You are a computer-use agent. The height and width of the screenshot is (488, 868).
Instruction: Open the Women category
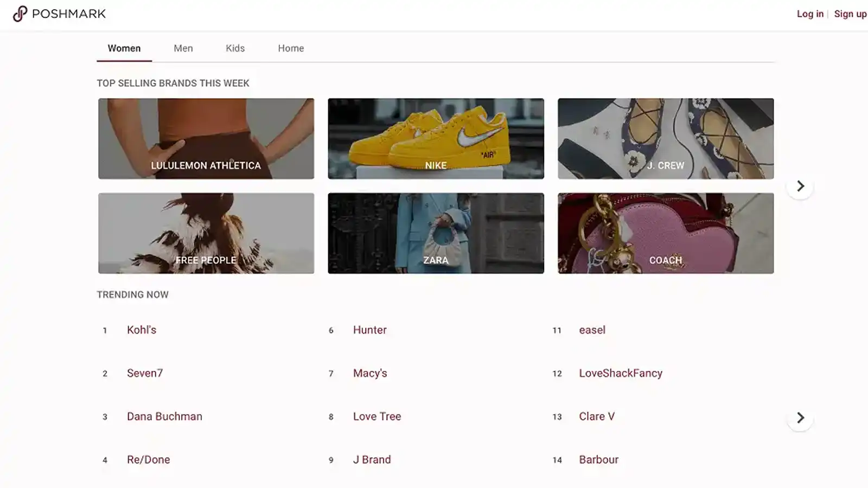point(124,48)
